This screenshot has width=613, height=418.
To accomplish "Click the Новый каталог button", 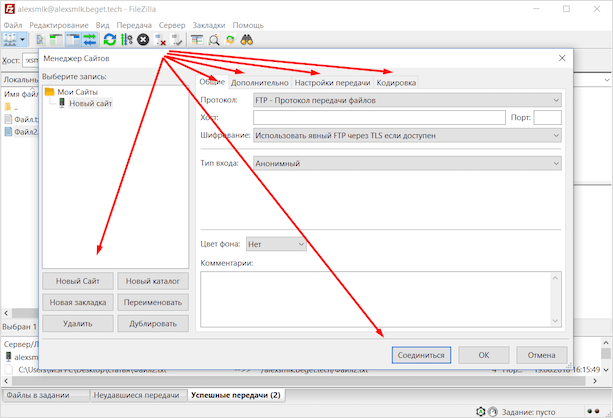I will pyautogui.click(x=153, y=281).
